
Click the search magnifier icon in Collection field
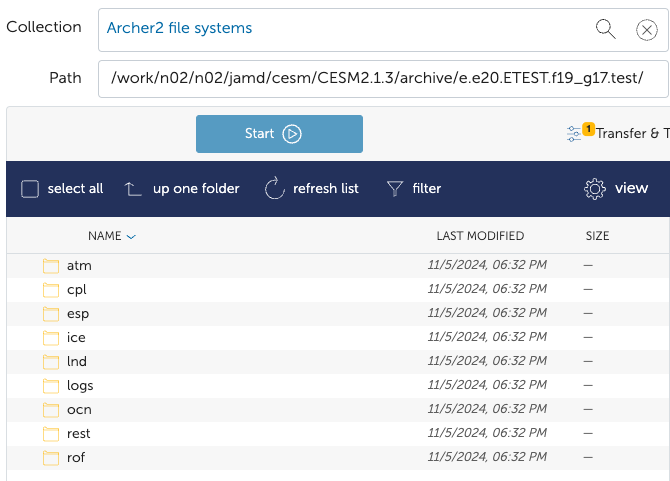pos(605,29)
